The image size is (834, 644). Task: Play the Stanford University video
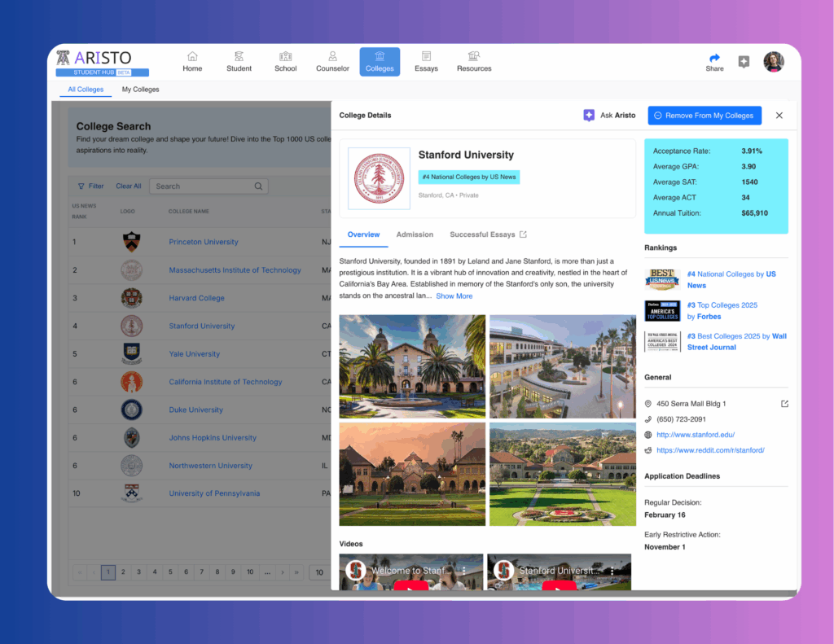tap(559, 585)
